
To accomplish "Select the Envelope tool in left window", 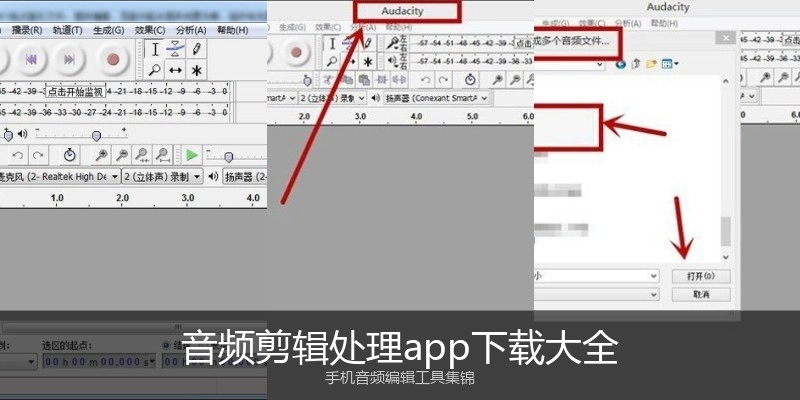I will pyautogui.click(x=176, y=49).
